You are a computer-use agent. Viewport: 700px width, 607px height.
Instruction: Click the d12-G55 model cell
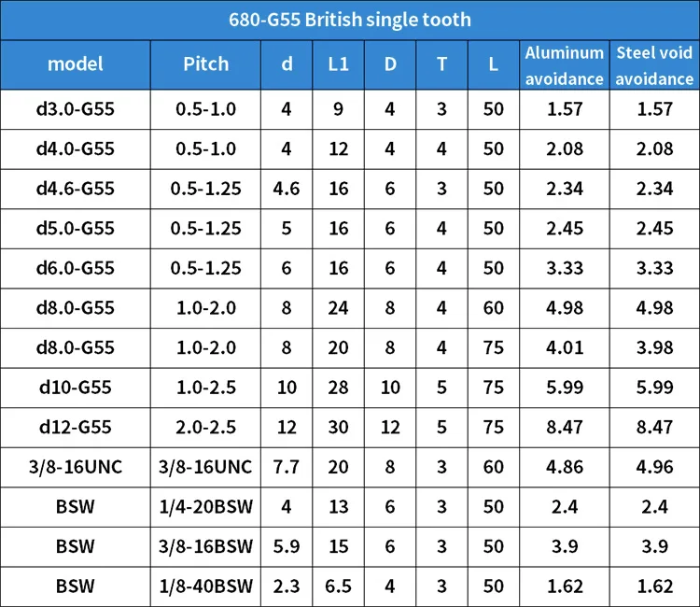point(75,428)
